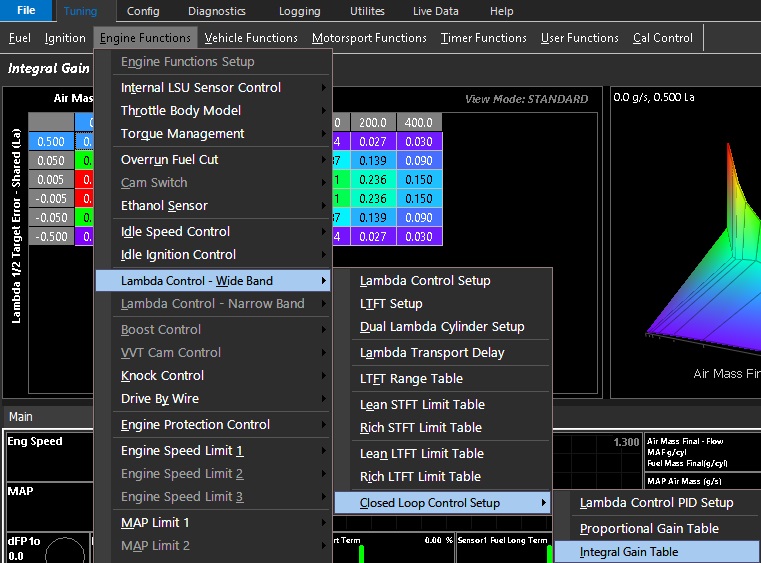Open the Cal Control menu

click(x=662, y=38)
